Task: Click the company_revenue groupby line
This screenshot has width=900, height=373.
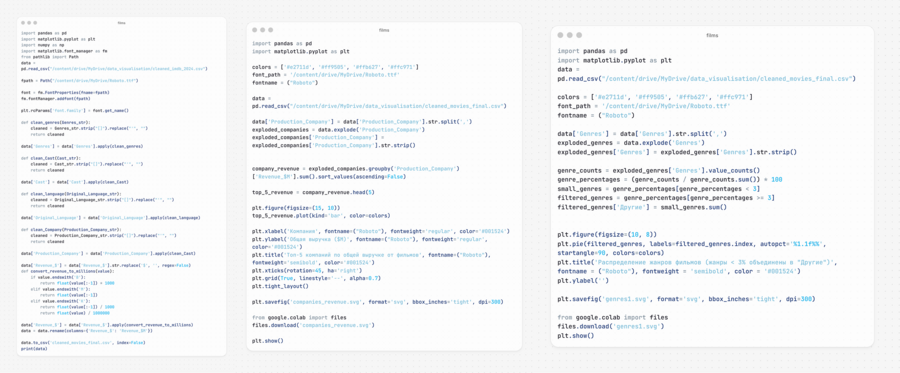Action: 356,173
